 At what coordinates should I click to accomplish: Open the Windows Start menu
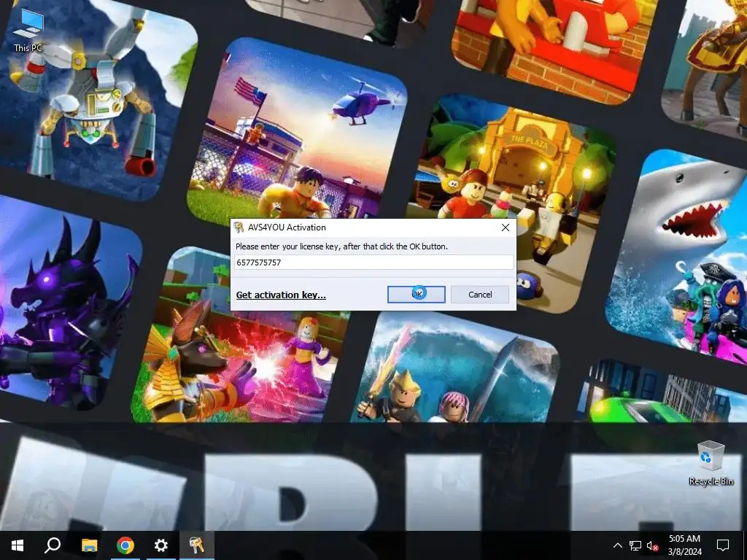pos(18,545)
